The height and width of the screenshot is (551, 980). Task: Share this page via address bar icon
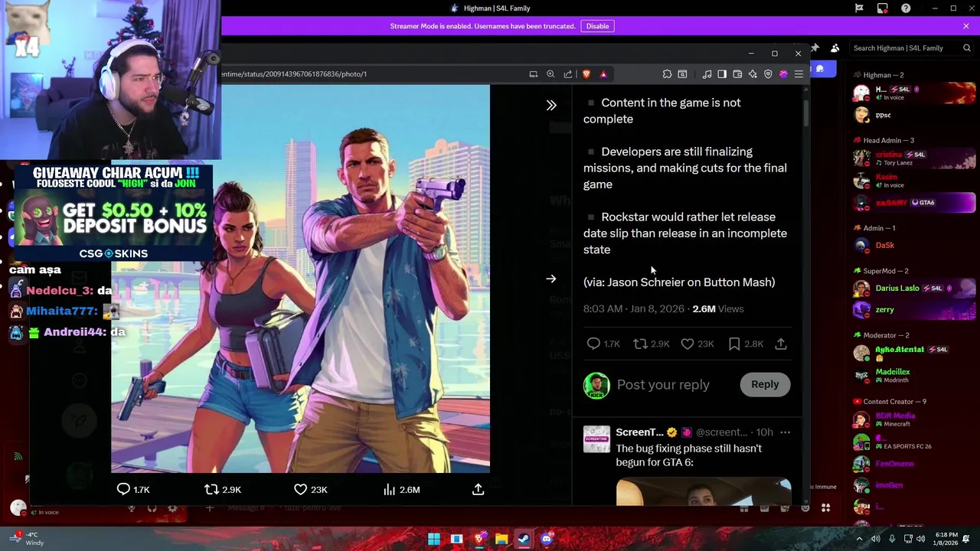[x=568, y=74]
